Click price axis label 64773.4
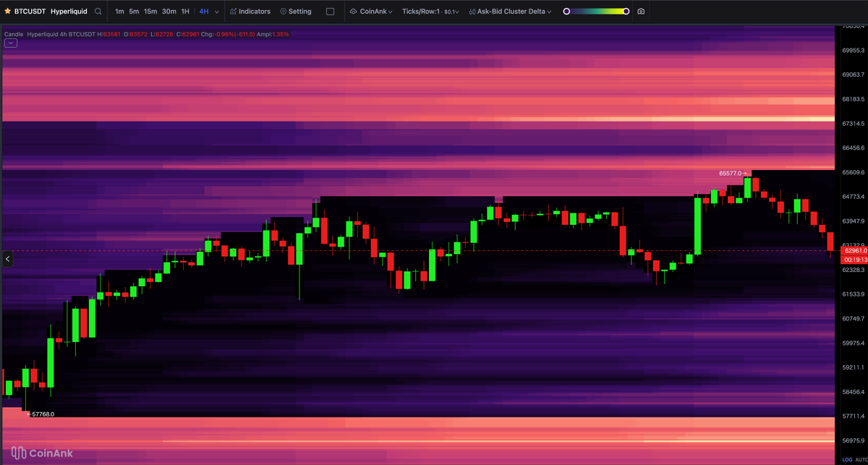868x465 pixels. (x=854, y=196)
